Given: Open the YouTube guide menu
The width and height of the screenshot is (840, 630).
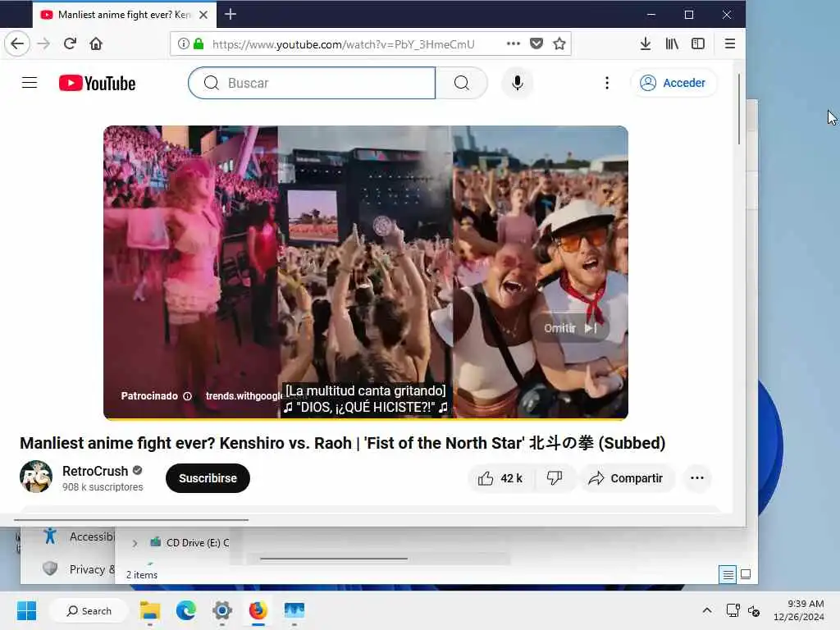Looking at the screenshot, I should pos(30,83).
